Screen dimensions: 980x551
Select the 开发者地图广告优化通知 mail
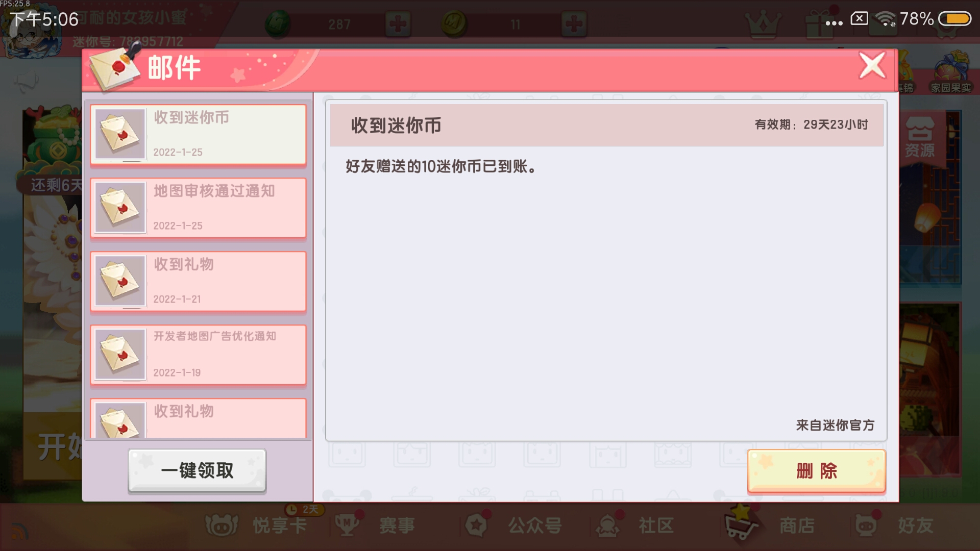[199, 355]
